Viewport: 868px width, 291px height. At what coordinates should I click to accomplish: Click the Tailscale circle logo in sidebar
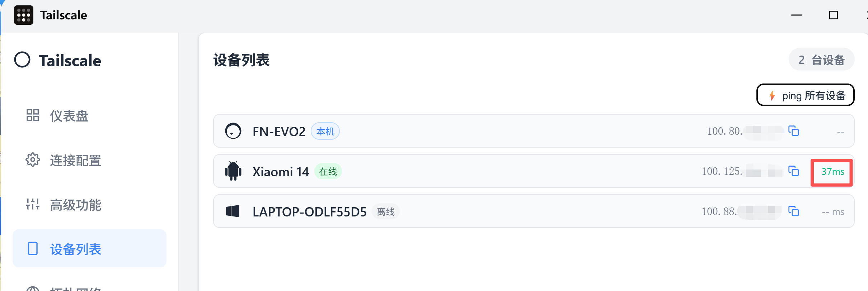(x=22, y=60)
